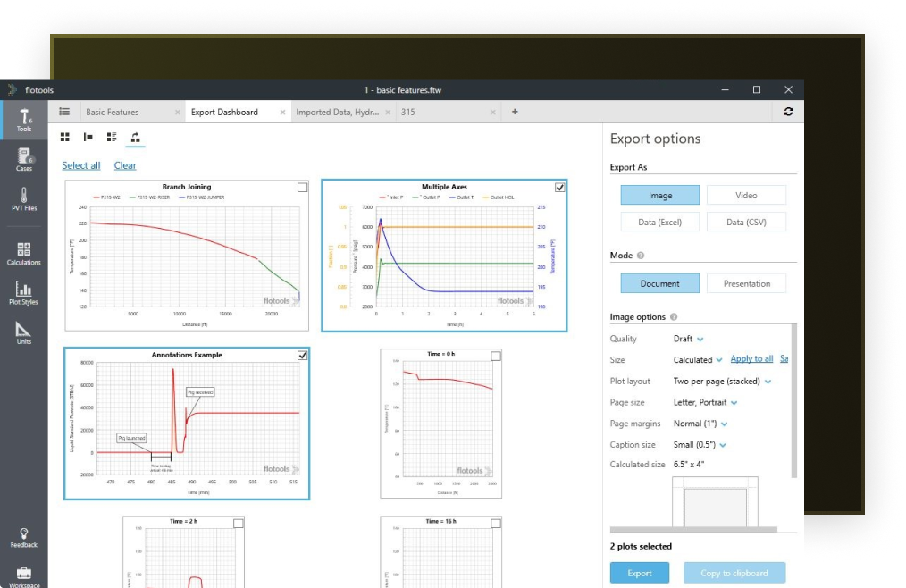Open PVT Files in the sidebar

click(x=24, y=199)
